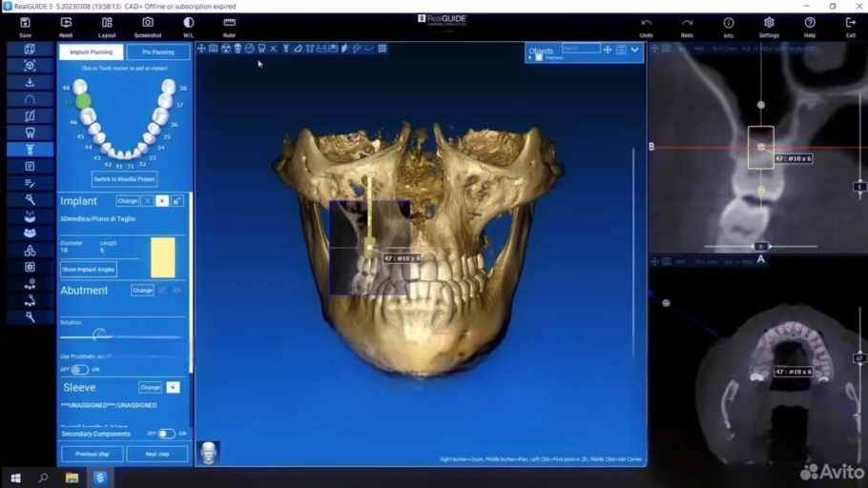
Task: Switch to the Pin Planning tab
Action: coord(158,52)
